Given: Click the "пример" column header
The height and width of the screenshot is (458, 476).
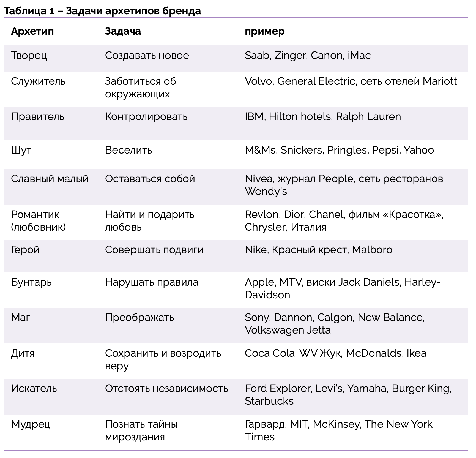Looking at the screenshot, I should pyautogui.click(x=265, y=31).
